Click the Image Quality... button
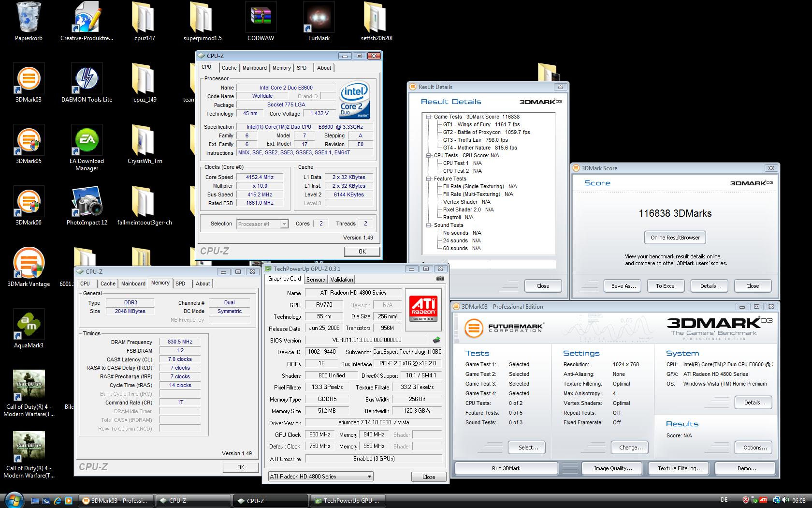The image size is (812, 508). [613, 468]
